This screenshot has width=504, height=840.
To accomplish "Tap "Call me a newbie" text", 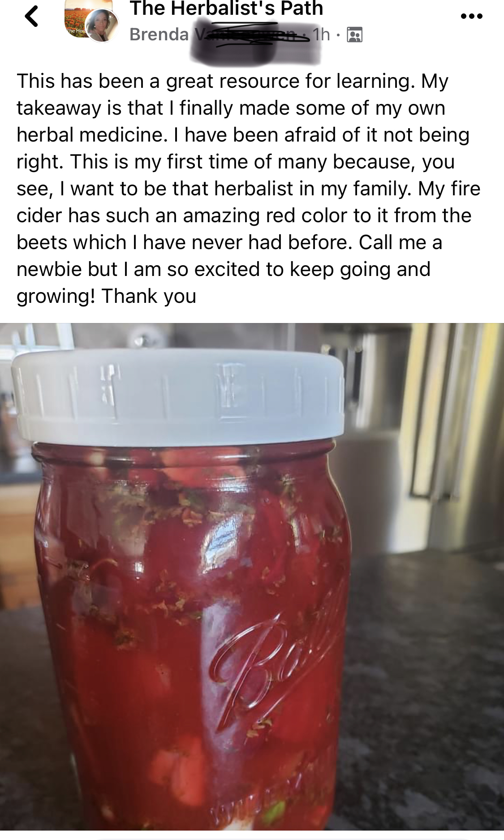I will pos(229,256).
